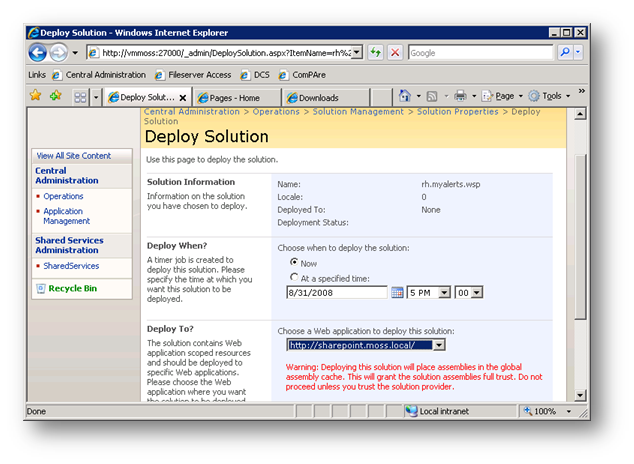Open Fileserver Access favorite link
The width and height of the screenshot is (634, 464).
[193, 75]
